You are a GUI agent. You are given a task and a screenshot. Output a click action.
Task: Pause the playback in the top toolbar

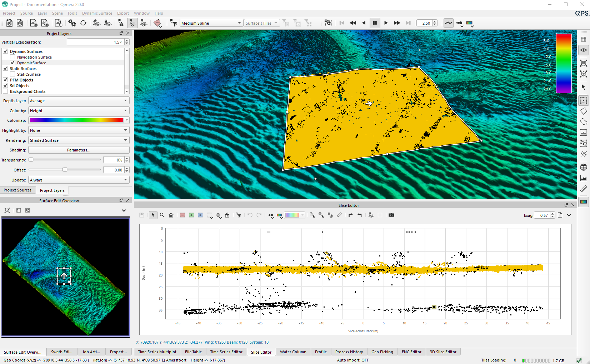click(375, 23)
